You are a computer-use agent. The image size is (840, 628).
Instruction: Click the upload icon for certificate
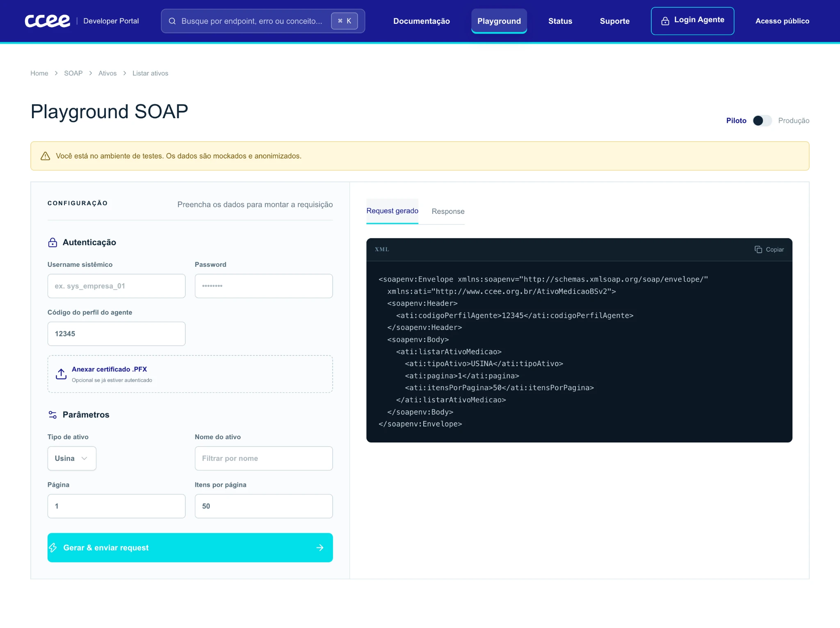pyautogui.click(x=61, y=374)
